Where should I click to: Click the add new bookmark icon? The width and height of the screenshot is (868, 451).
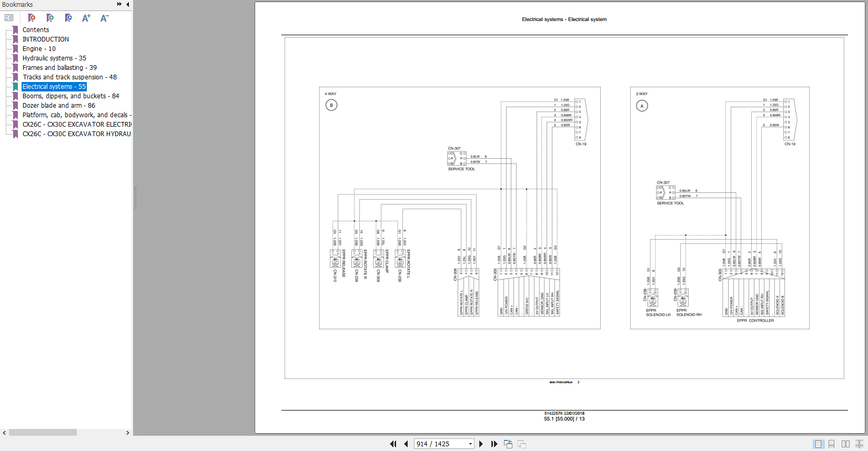click(x=50, y=18)
